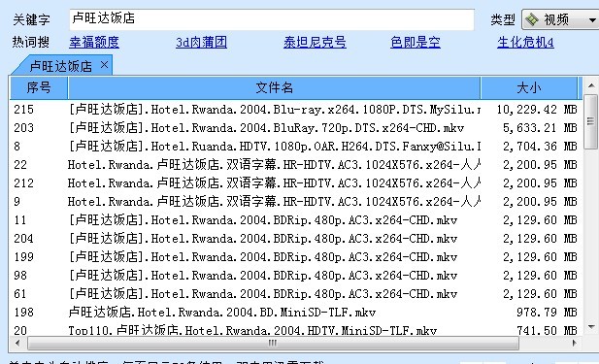Select row 22 双语字幕 HR-HDTV file
Viewport: 599px width, 364px height.
click(x=296, y=165)
